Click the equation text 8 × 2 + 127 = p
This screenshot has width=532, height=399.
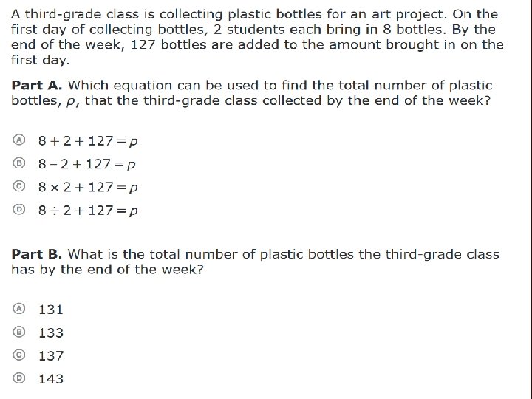click(x=88, y=188)
